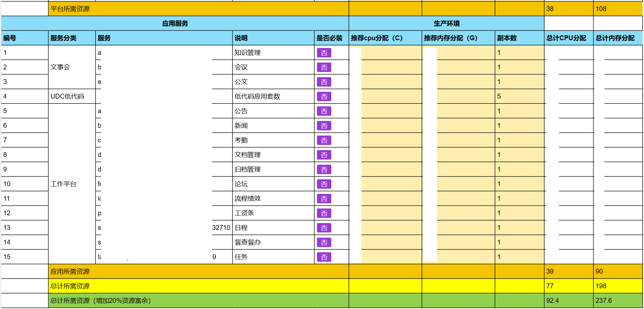This screenshot has height=309, width=644.
Task: Select the 督查督办 description cell
Action: [x=273, y=242]
